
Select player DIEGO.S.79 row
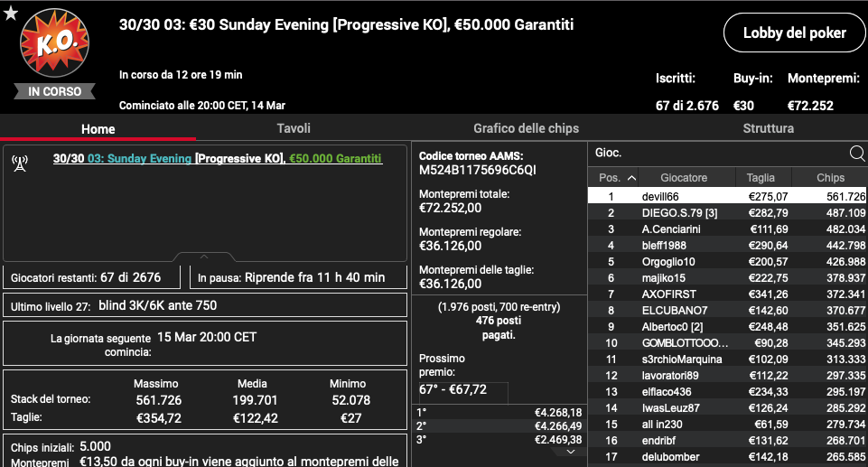[727, 213]
